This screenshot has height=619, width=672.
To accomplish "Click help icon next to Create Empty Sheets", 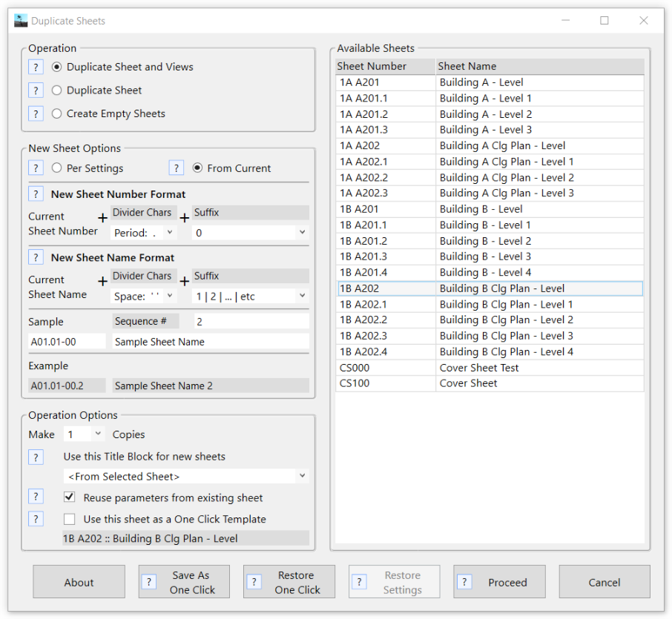I will pos(36,113).
